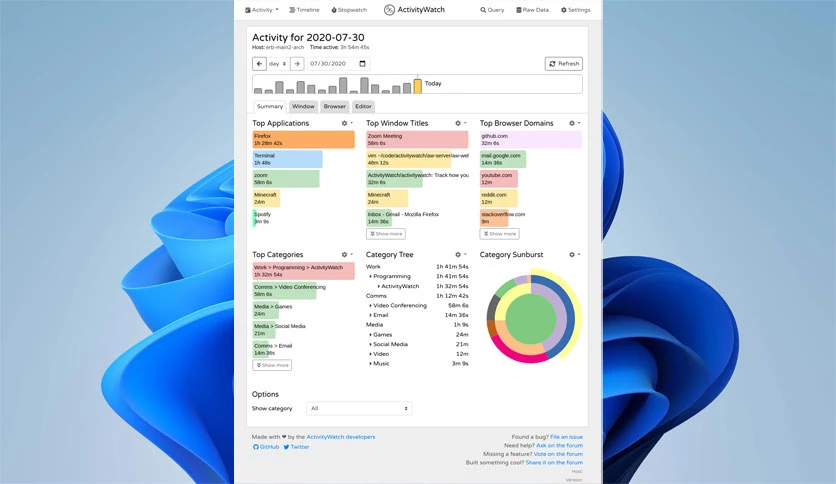This screenshot has height=484, width=836.
Task: Click the green center of sunburst chart
Action: [x=530, y=319]
